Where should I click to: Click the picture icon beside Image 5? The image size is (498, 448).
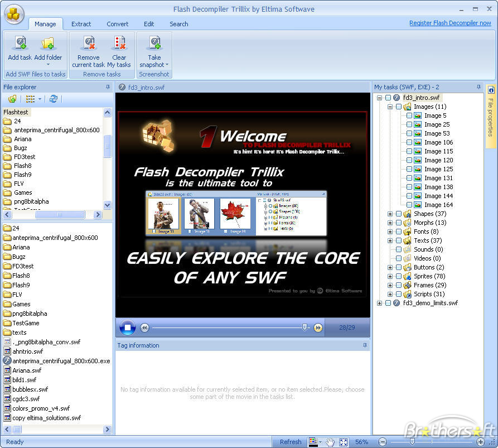418,115
